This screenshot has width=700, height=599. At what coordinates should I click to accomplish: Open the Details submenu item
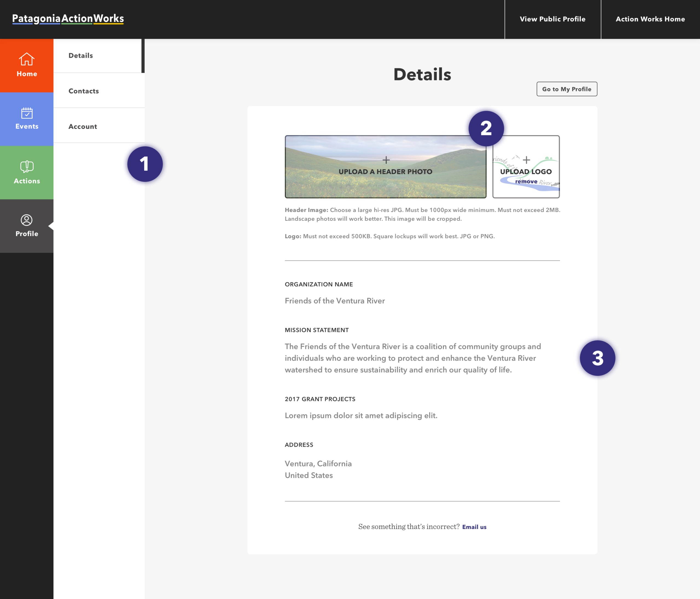pyautogui.click(x=81, y=56)
